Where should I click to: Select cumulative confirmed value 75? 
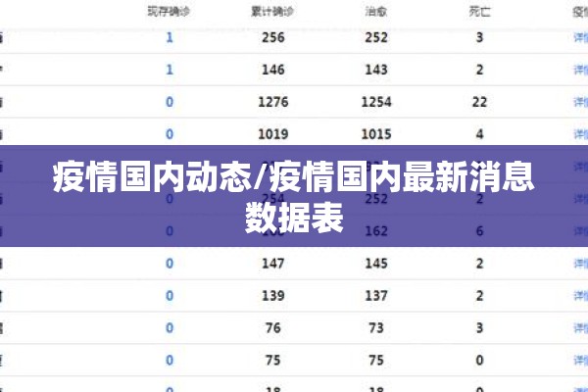tap(273, 360)
